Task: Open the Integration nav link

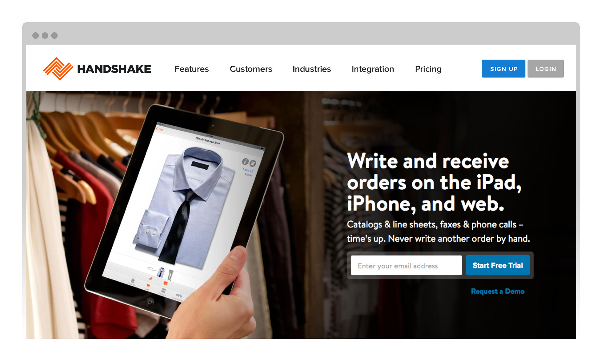Action: (373, 69)
